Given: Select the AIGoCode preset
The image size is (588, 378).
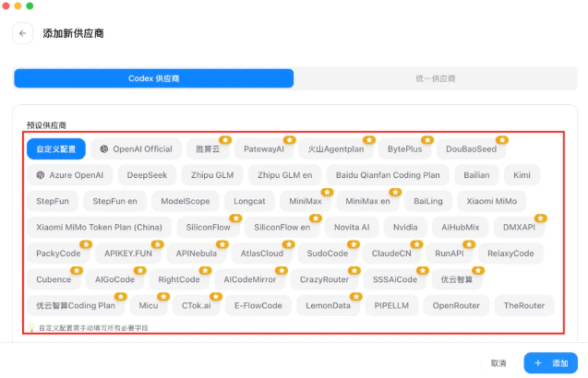Looking at the screenshot, I should pos(114,279).
